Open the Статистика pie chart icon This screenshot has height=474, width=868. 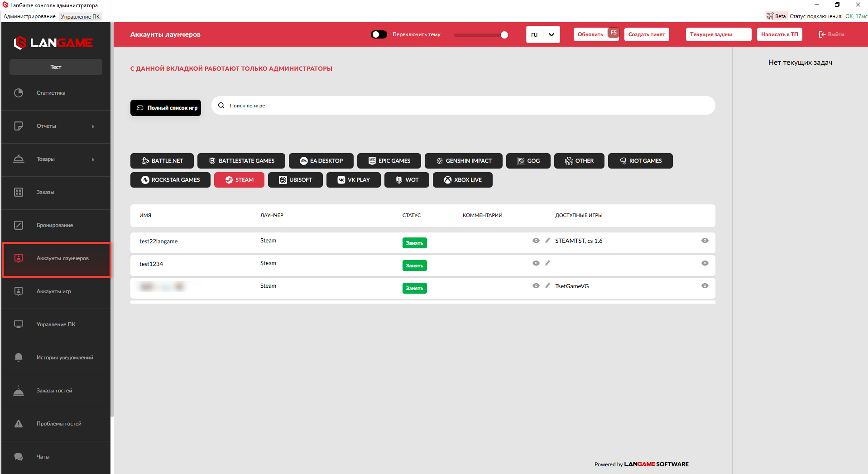19,93
